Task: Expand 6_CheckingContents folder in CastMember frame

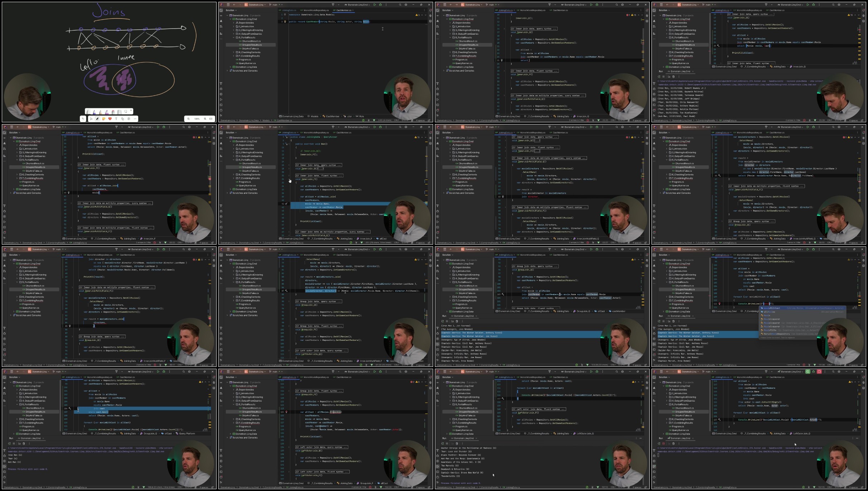Action: click(x=234, y=52)
